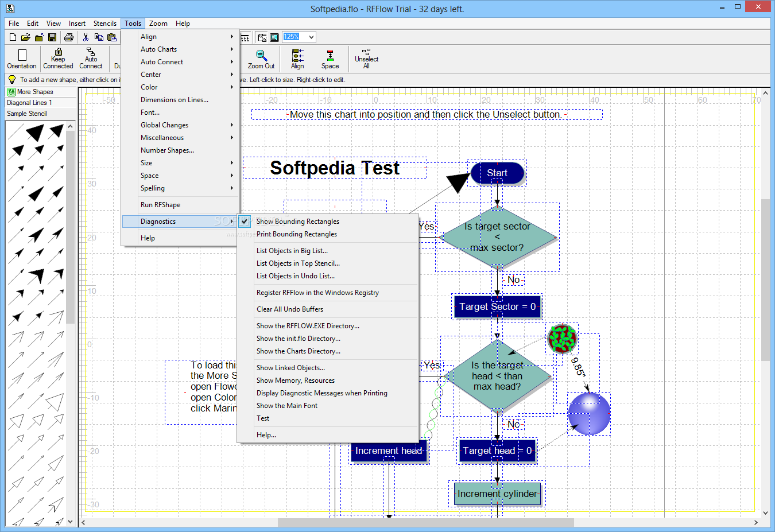This screenshot has width=775, height=532.
Task: Click the lightbulb hint icon
Action: tap(11, 80)
